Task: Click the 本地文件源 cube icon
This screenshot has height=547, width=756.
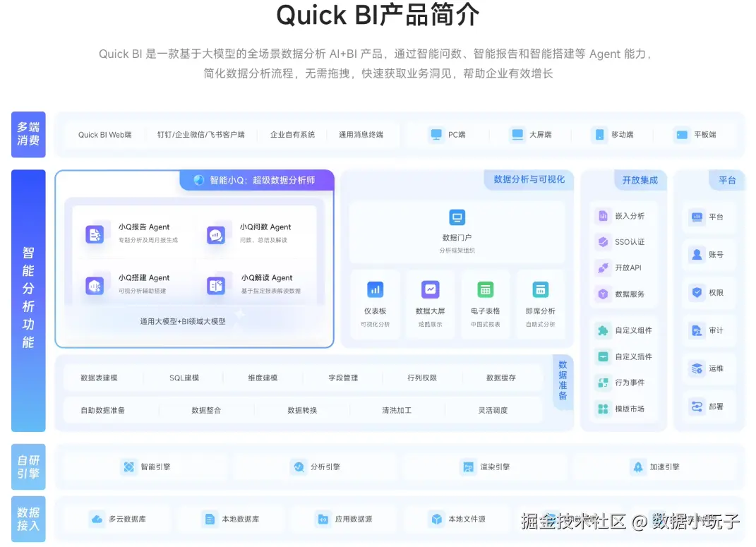Action: 436,519
